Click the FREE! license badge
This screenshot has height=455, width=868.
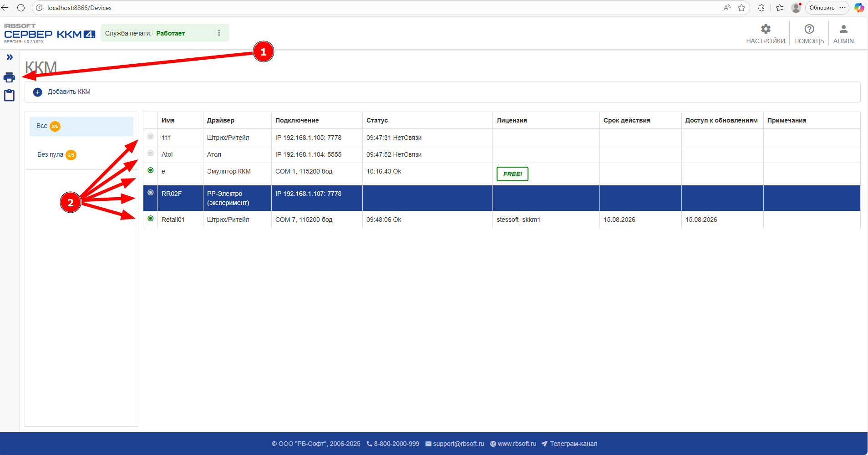[512, 174]
